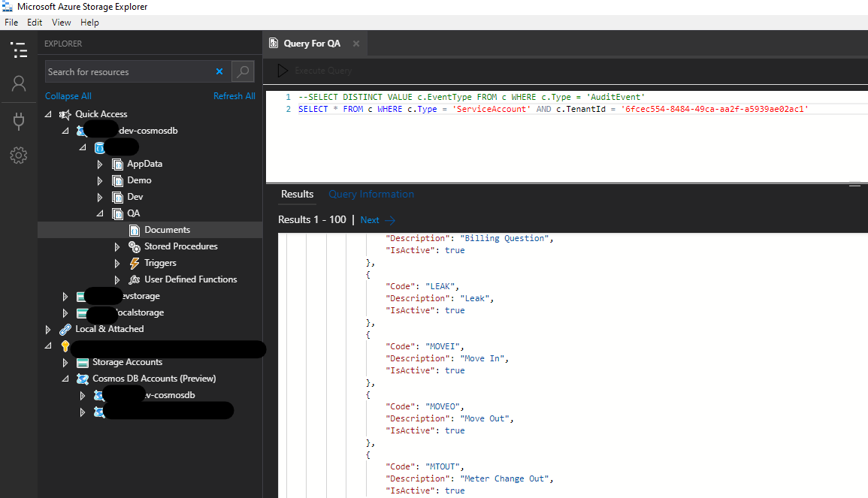This screenshot has height=498, width=868.
Task: Close the Query For QA tab
Action: pyautogui.click(x=356, y=43)
